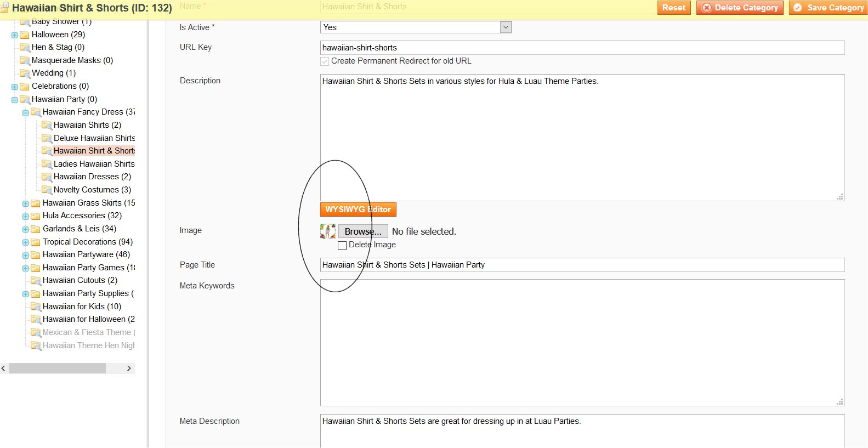This screenshot has width=868, height=448.
Task: Expand the Hawaiian Grass Skirts node
Action: 25,203
